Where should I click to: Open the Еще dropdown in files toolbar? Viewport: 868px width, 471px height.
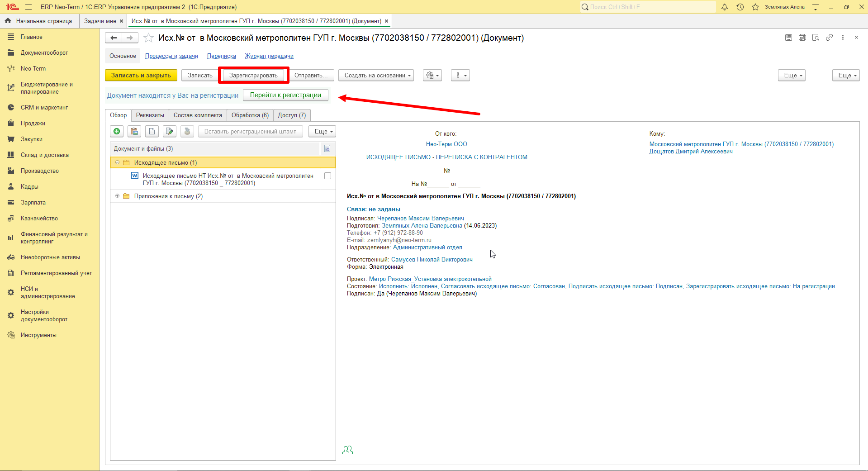(x=323, y=131)
